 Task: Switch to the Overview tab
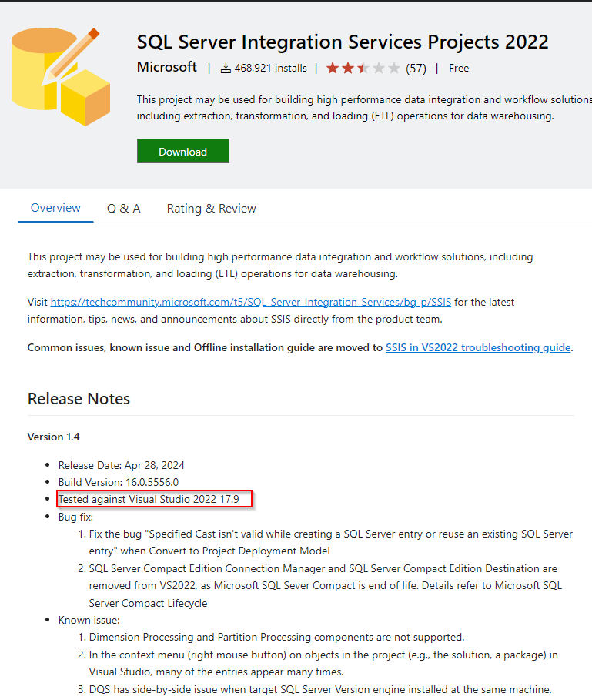coord(55,208)
